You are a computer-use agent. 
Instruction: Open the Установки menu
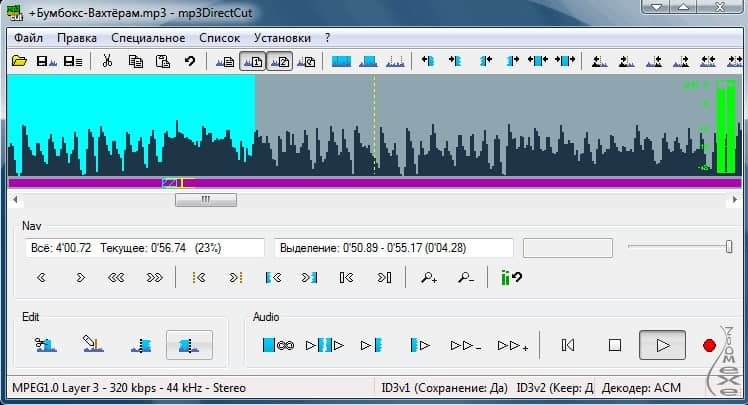282,38
